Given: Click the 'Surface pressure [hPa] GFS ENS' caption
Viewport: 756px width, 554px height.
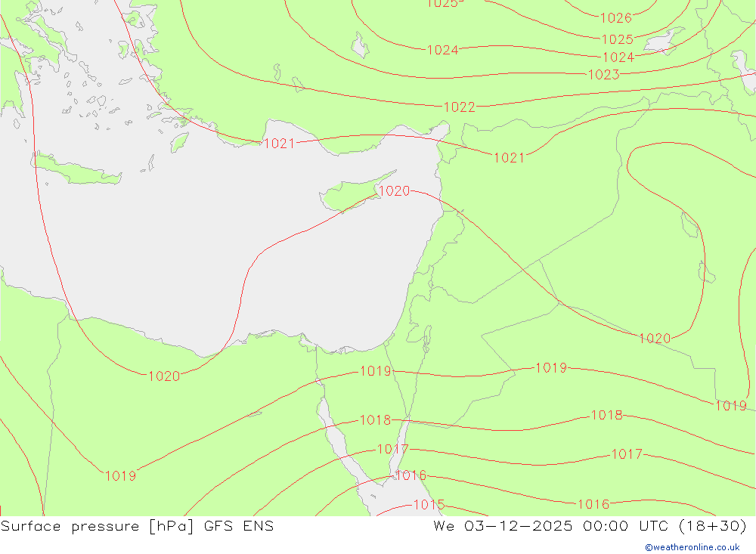Looking at the screenshot, I should click(x=137, y=526).
